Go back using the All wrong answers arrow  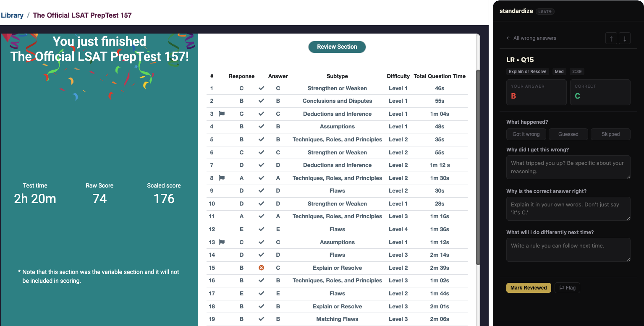(508, 38)
